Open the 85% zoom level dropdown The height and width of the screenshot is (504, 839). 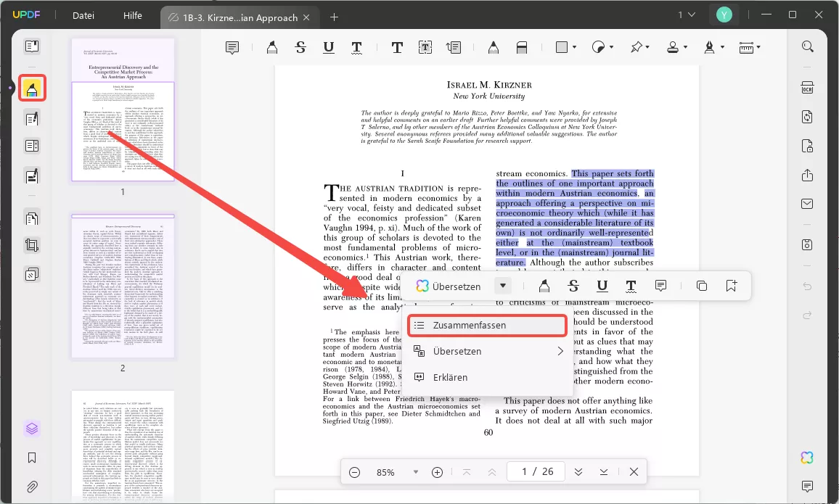click(415, 472)
